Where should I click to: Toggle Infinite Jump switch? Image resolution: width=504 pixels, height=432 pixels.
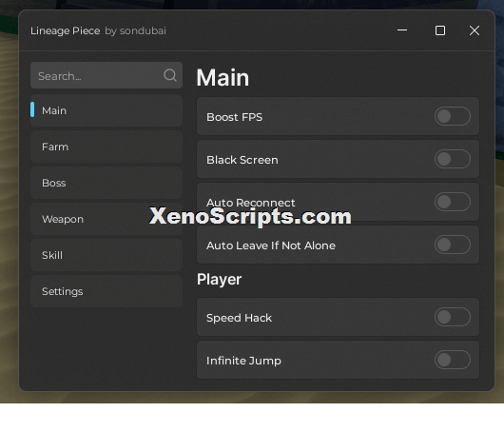pos(453,360)
